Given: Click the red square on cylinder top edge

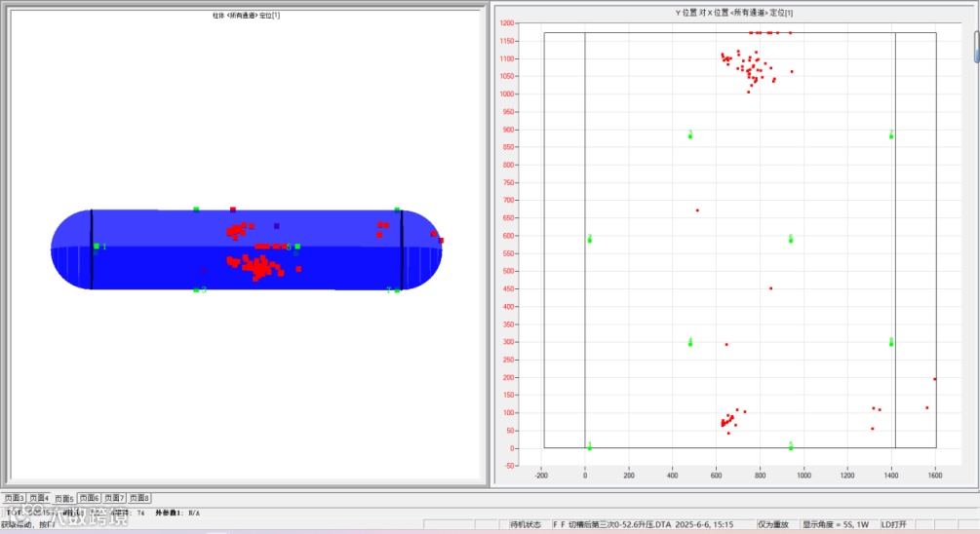Looking at the screenshot, I should pos(233,210).
